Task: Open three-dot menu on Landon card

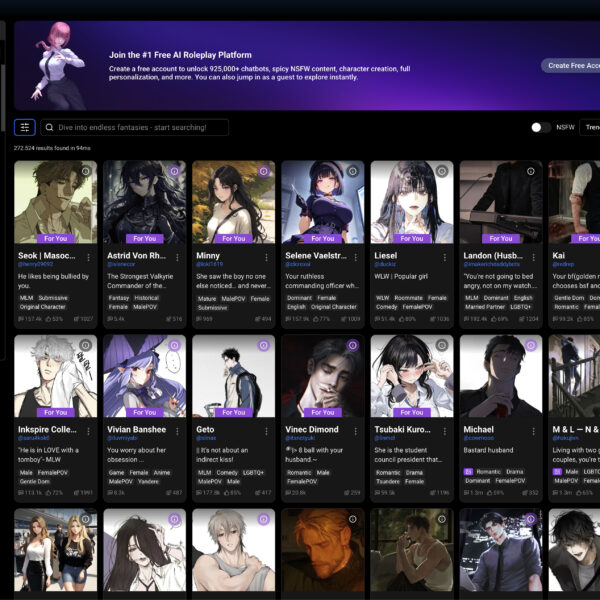Action: pos(533,258)
